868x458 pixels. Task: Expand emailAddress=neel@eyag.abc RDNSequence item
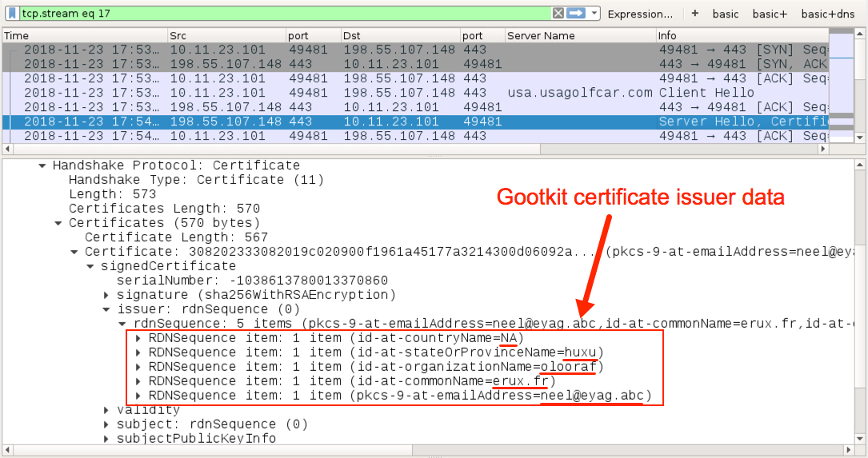tap(138, 396)
